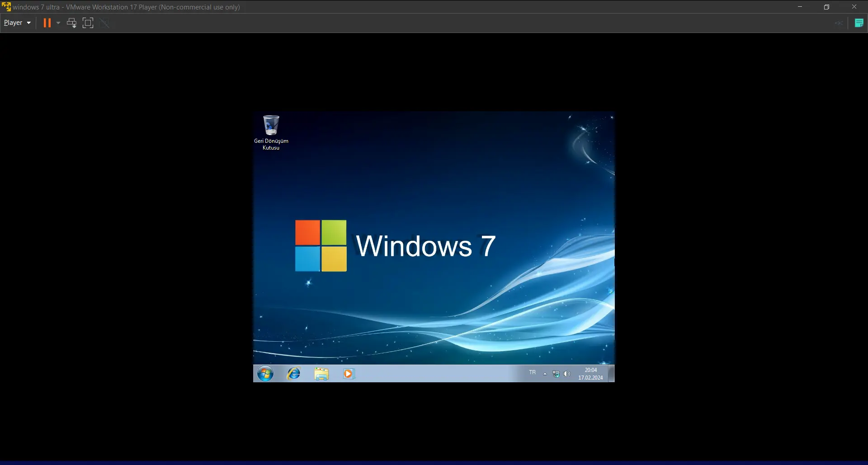Viewport: 868px width, 465px height.
Task: Show hidden tray icons arrow
Action: point(545,374)
